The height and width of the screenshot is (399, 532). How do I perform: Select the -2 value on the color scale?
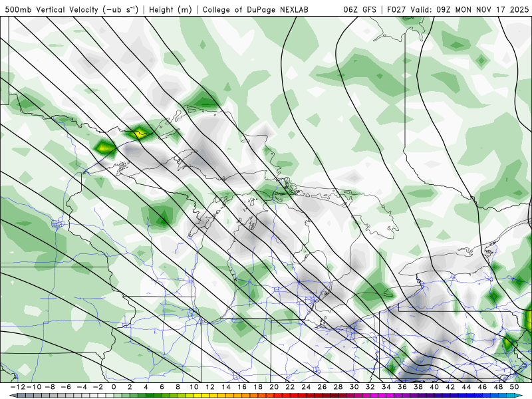point(97,387)
